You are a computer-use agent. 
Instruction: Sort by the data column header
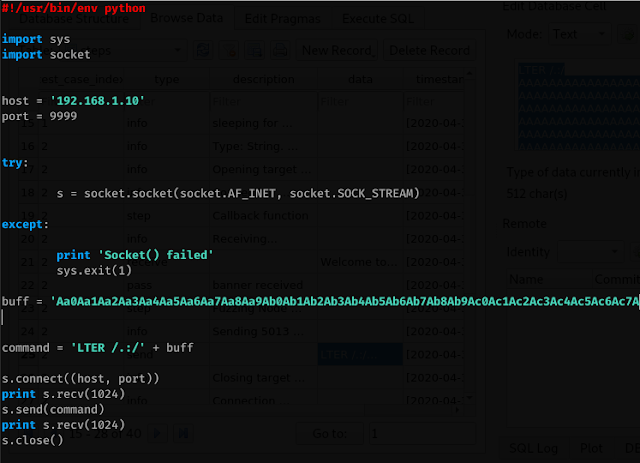[x=360, y=79]
